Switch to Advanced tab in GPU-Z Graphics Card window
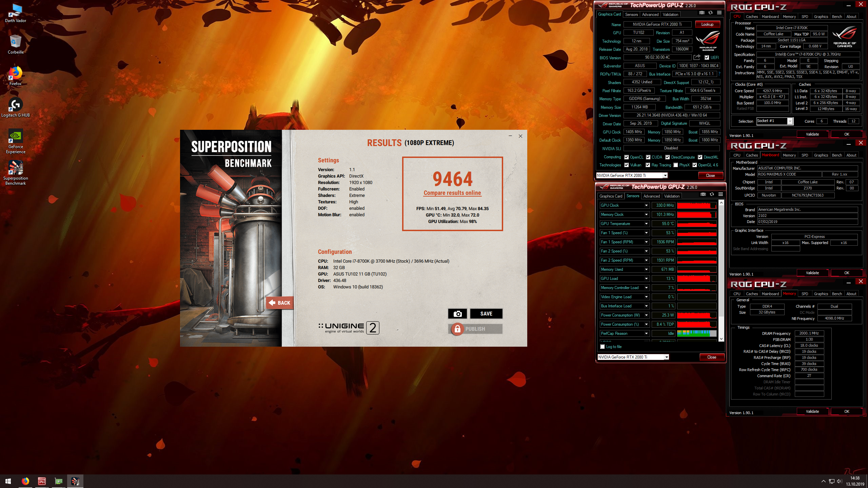868x488 pixels. pyautogui.click(x=650, y=15)
